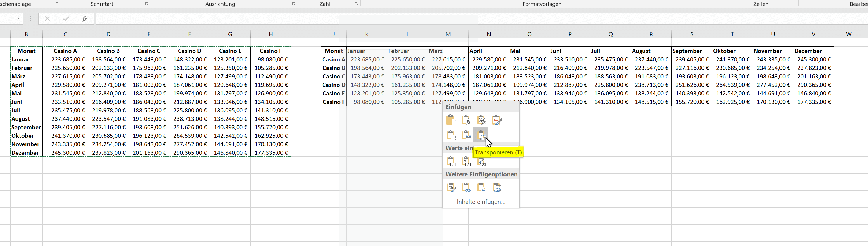Click the 'Monat' cell in column B
This screenshot has height=246, width=868.
(27, 51)
